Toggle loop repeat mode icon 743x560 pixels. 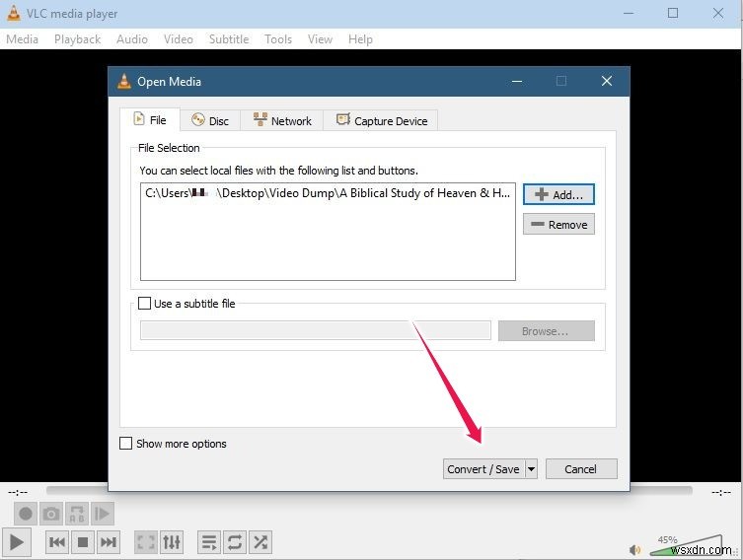coord(235,542)
